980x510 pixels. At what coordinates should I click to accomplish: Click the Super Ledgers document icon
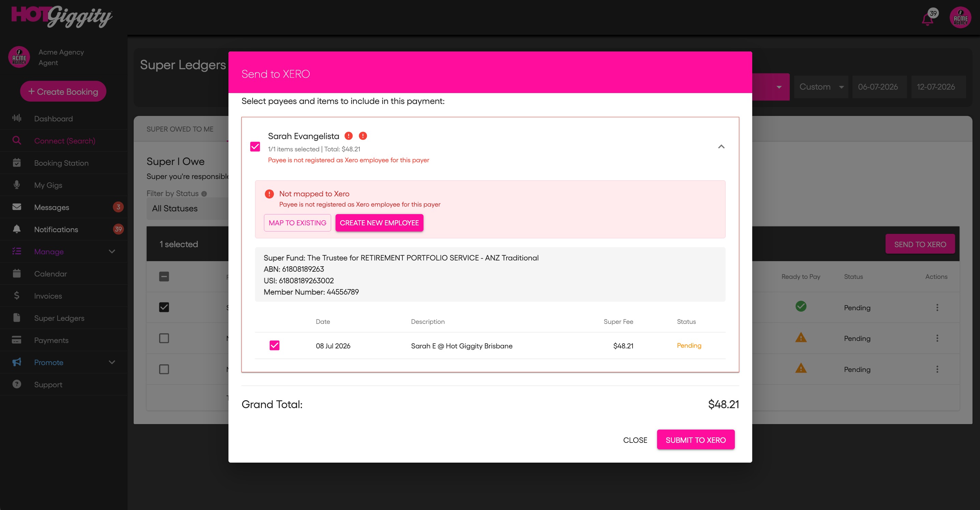pyautogui.click(x=17, y=318)
